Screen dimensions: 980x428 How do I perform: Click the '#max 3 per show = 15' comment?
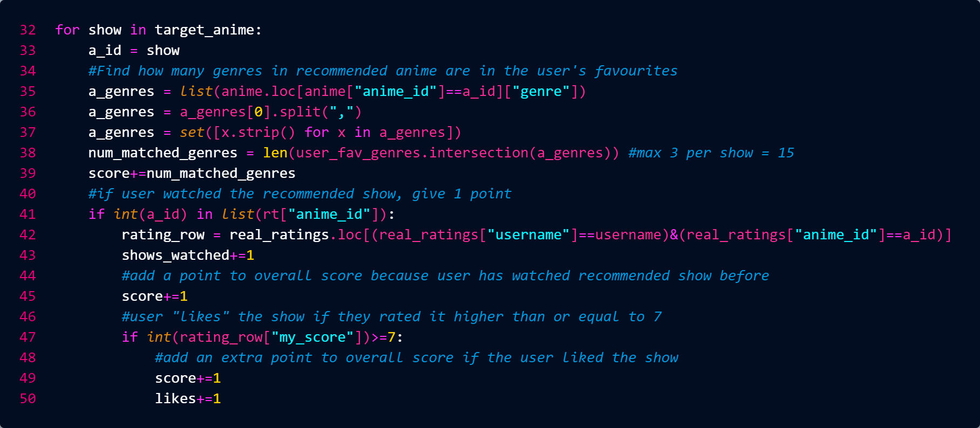(711, 153)
